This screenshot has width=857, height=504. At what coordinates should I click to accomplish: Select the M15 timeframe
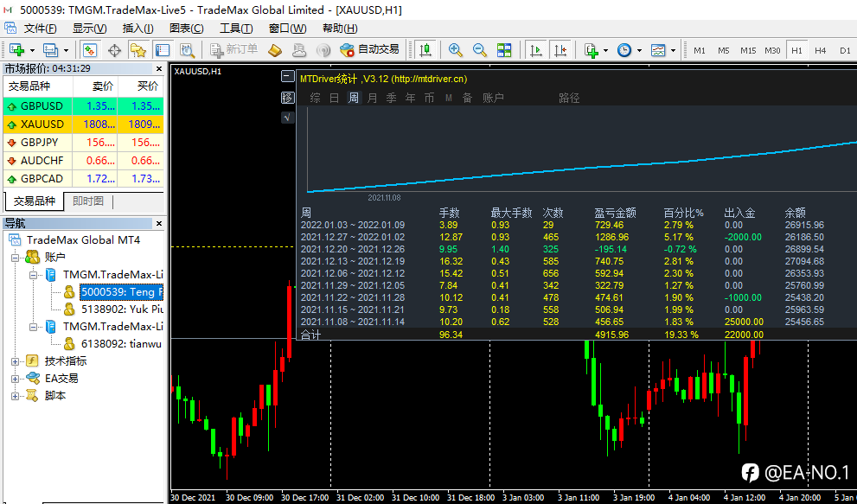(x=748, y=50)
